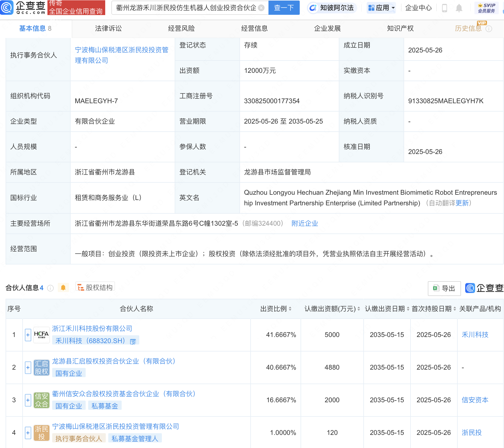Open the 附近企业 link
Image resolution: width=504 pixels, height=448 pixels.
305,223
